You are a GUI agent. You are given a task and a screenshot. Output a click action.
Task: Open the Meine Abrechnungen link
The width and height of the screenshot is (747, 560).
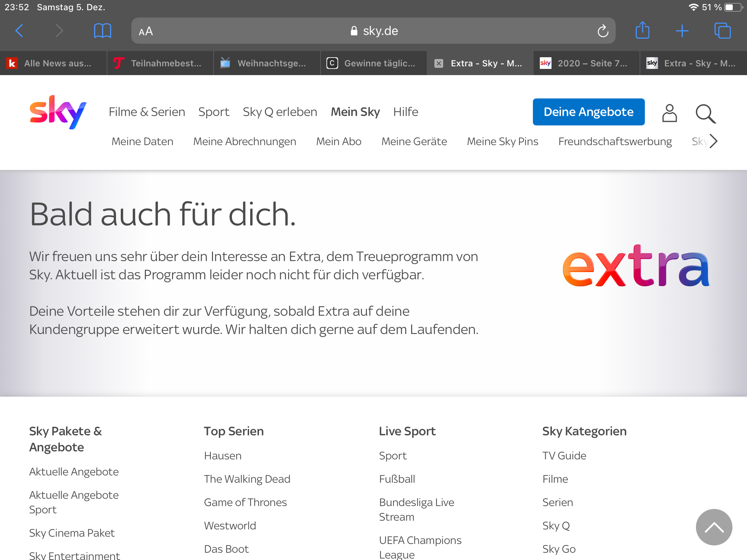[x=244, y=141]
